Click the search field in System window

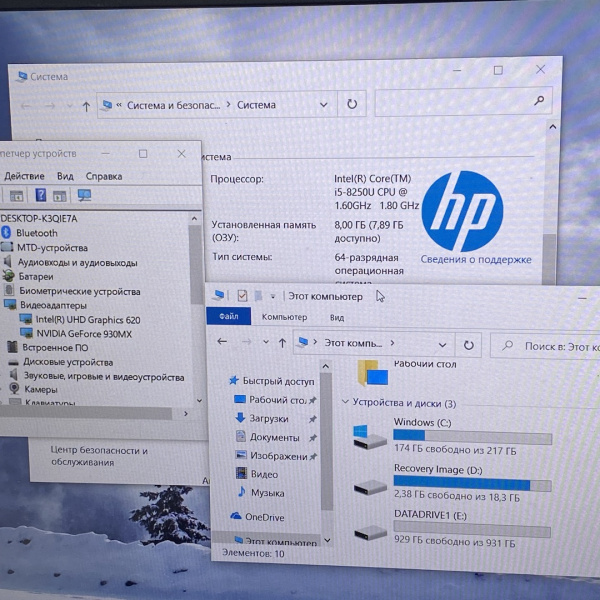click(x=463, y=102)
